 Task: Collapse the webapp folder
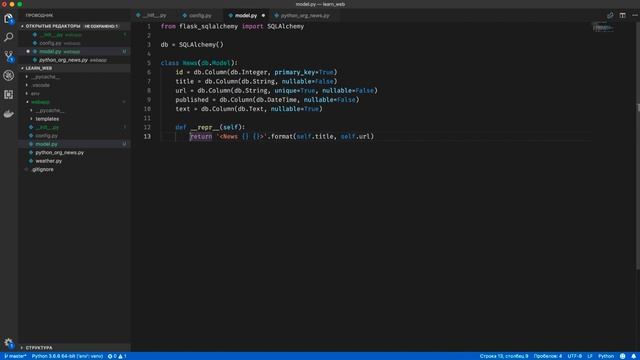click(40, 102)
